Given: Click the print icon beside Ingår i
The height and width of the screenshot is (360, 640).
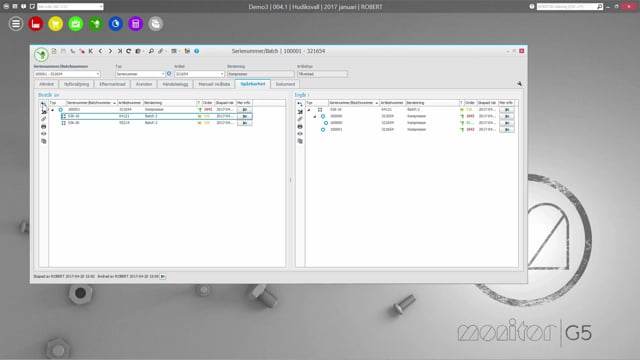Looking at the screenshot, I should (300, 127).
